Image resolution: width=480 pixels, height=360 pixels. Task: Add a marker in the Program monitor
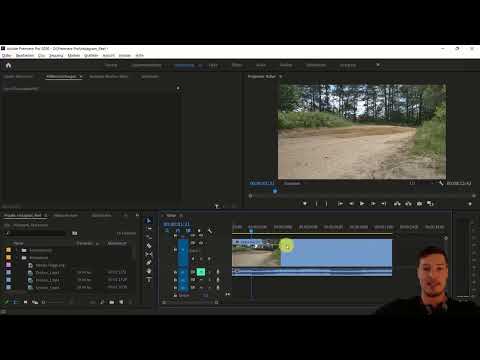305,203
